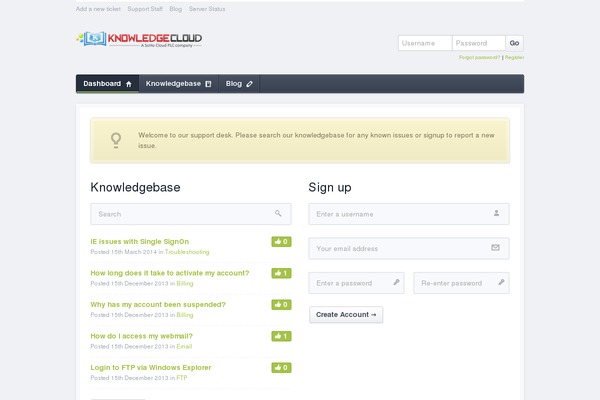Like the 'How long does it take to activate' article

pyautogui.click(x=281, y=273)
